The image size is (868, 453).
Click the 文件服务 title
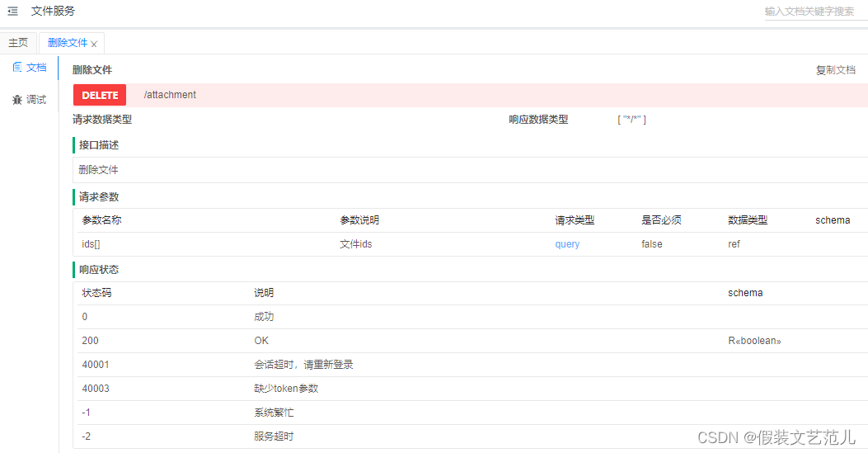53,11
